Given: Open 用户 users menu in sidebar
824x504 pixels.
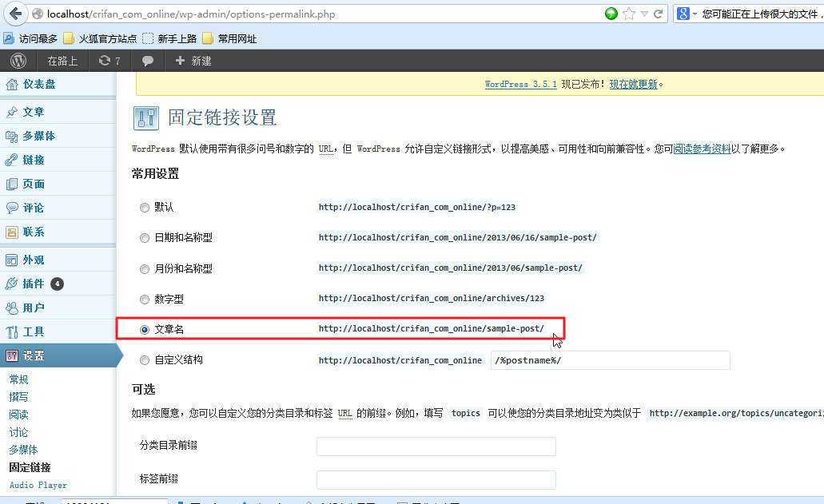Looking at the screenshot, I should pyautogui.click(x=58, y=308).
